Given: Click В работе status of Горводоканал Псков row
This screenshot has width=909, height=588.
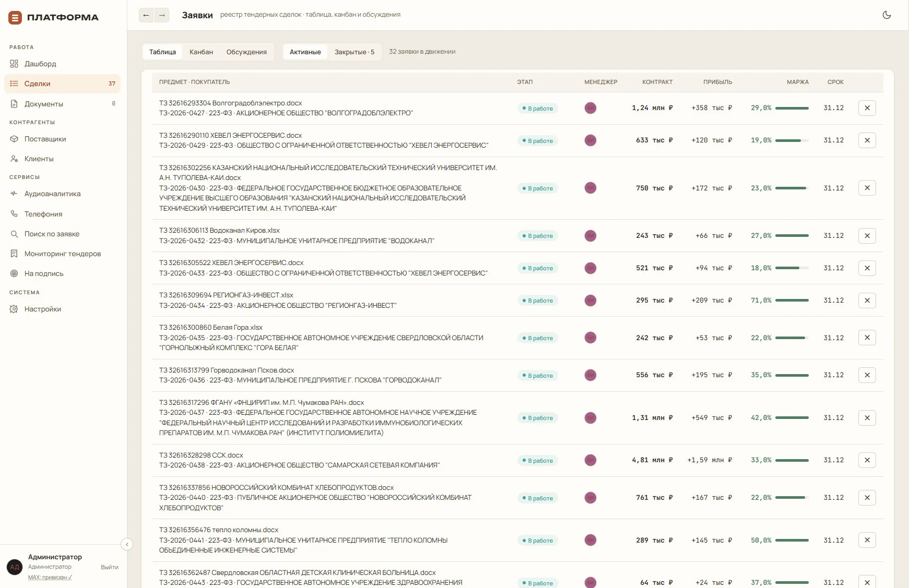Looking at the screenshot, I should pyautogui.click(x=538, y=376).
